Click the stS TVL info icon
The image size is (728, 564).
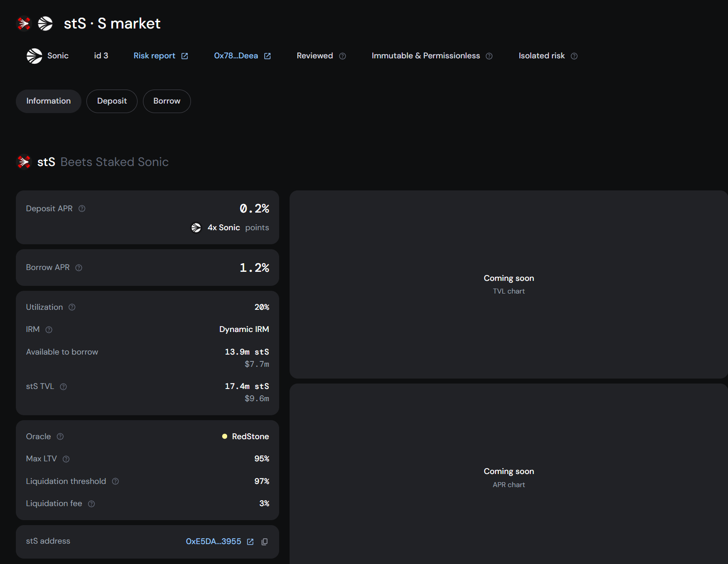63,387
